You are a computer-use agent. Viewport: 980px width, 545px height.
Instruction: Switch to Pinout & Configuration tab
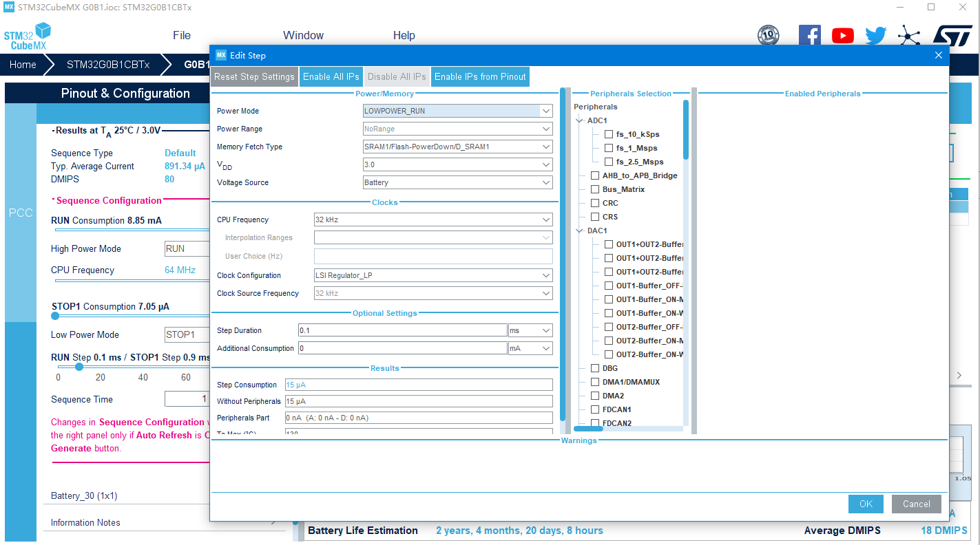click(125, 94)
